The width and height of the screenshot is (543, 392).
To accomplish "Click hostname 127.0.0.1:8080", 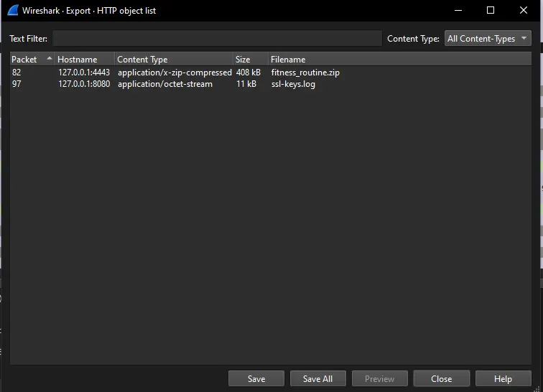I will (x=84, y=84).
